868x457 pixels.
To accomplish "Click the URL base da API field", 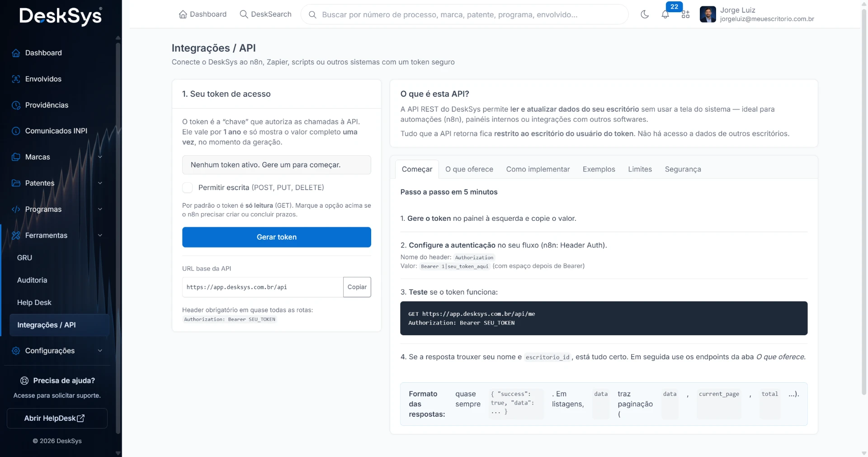I will [263, 287].
